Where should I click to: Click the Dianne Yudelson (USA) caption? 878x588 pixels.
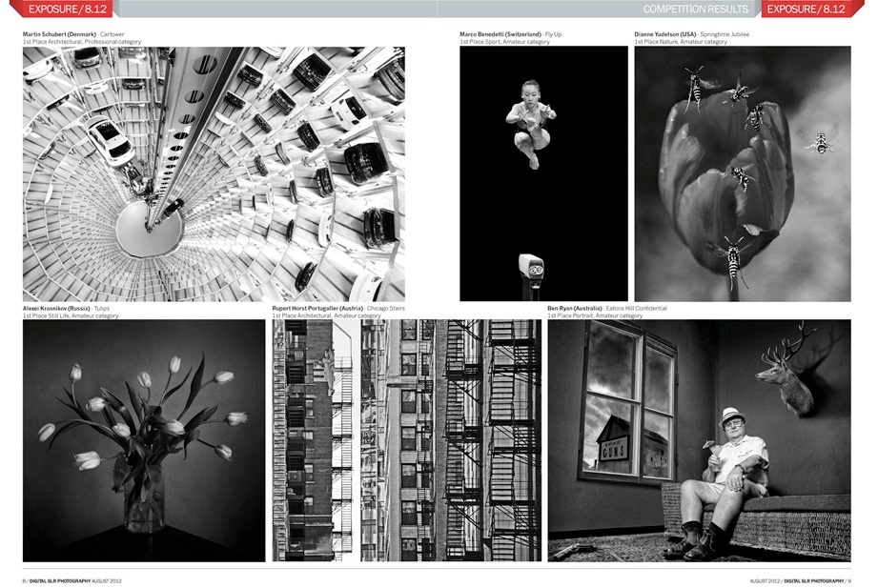pos(668,34)
